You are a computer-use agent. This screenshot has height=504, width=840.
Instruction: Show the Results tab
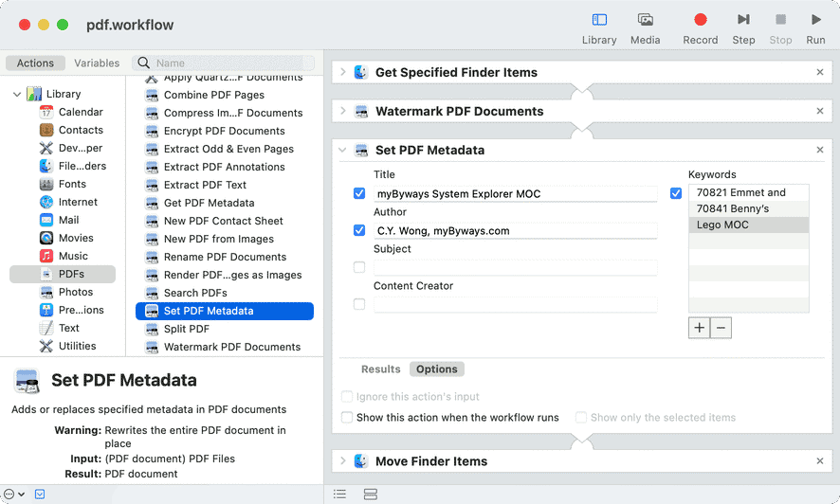pos(380,369)
